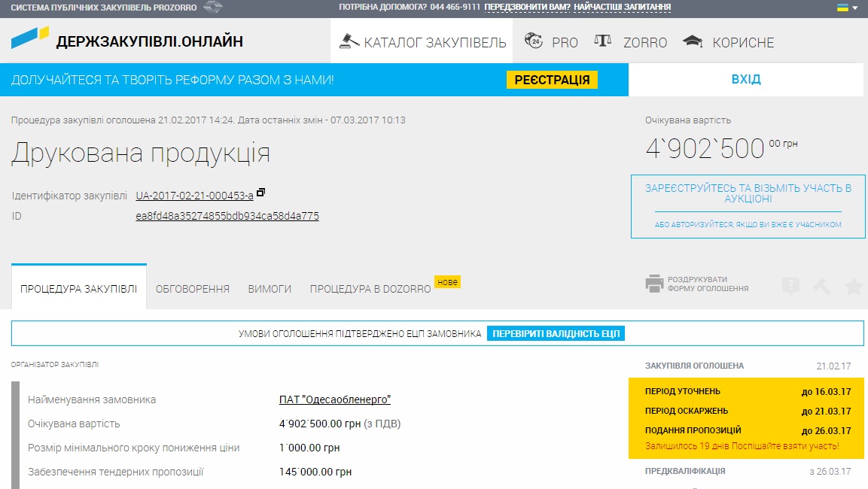Switch to the ВИМОГИ tab
Screen dimensions: 868x489
pyautogui.click(x=270, y=289)
